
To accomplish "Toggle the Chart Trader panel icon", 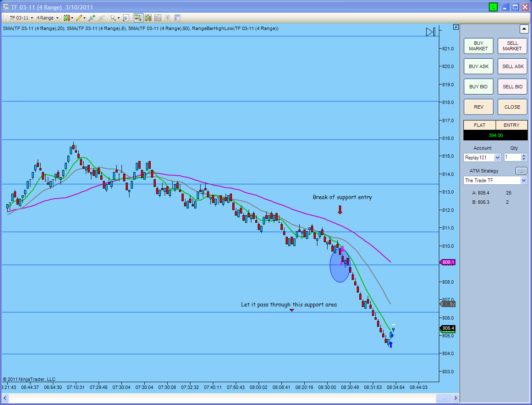I will tap(138, 18).
